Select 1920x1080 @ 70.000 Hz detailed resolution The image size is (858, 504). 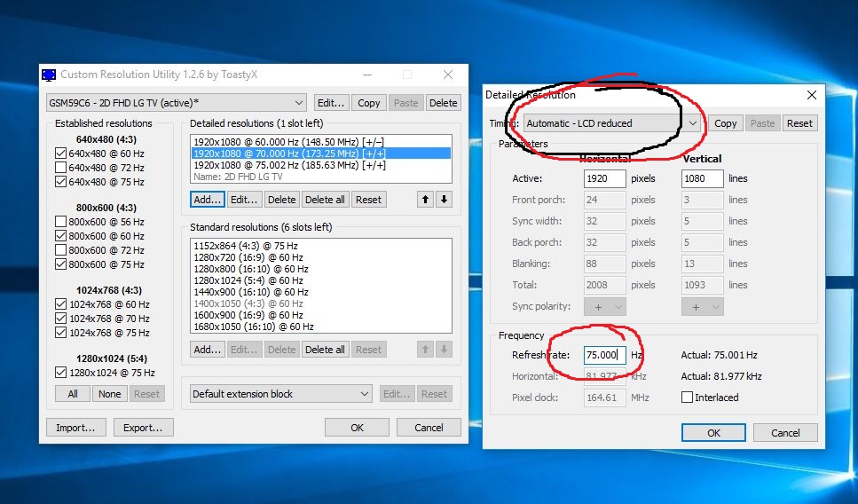pos(320,154)
